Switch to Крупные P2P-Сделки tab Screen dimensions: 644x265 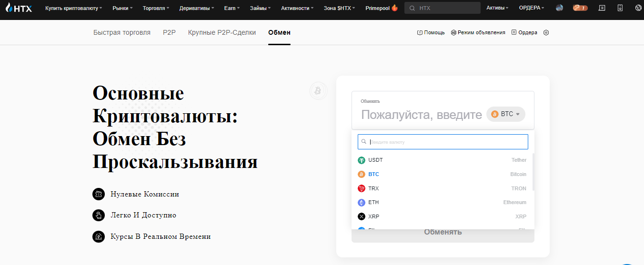tap(222, 32)
